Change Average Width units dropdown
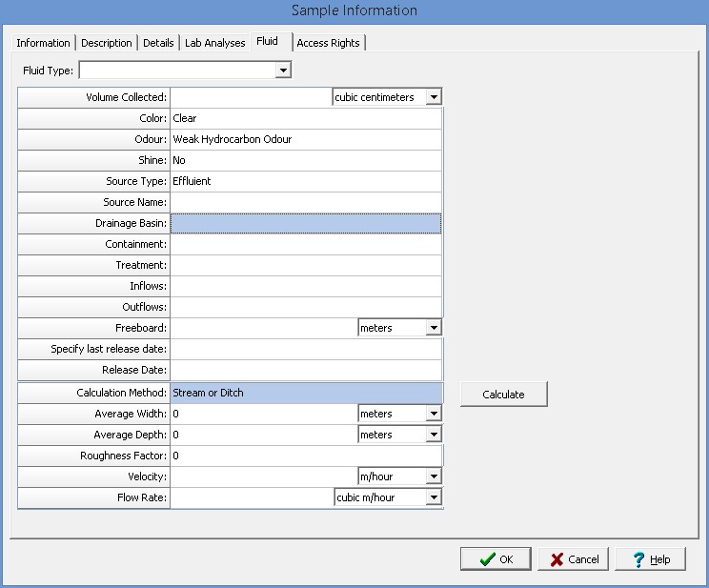This screenshot has height=588, width=709. tap(434, 414)
